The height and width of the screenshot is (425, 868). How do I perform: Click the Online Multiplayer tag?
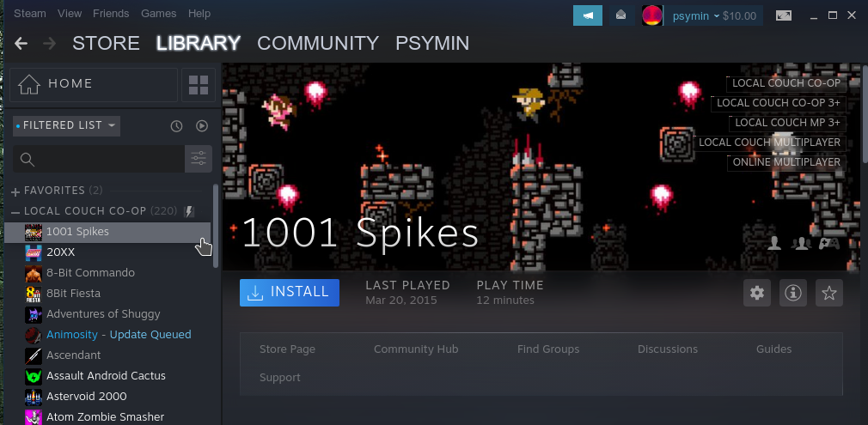[x=786, y=162]
